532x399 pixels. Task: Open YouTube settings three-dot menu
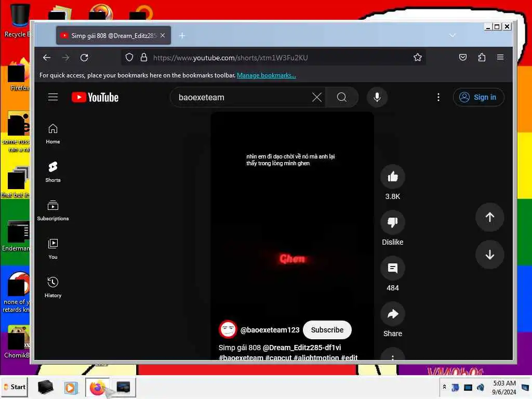pos(438,97)
